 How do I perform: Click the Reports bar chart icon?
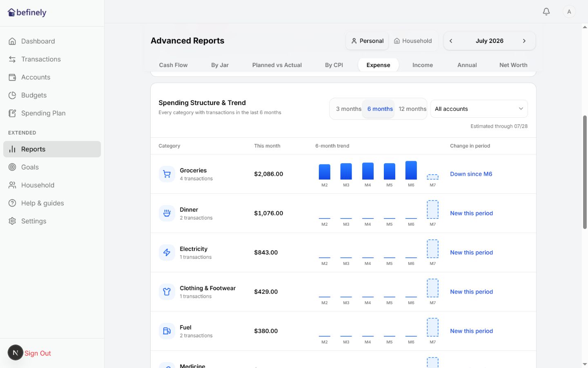click(12, 149)
